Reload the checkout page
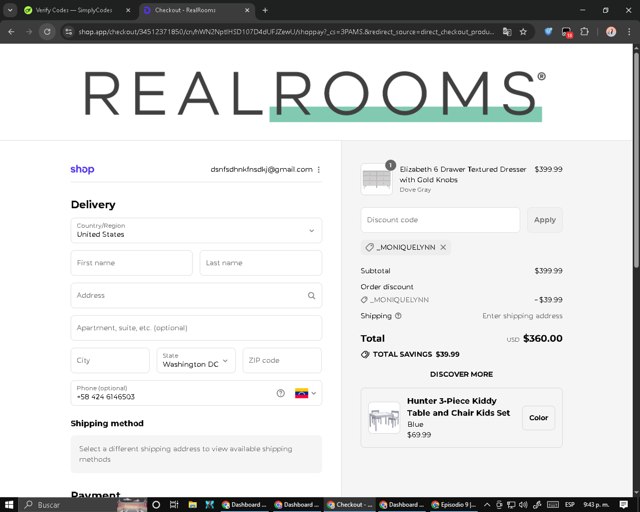The image size is (640, 512). tap(47, 32)
